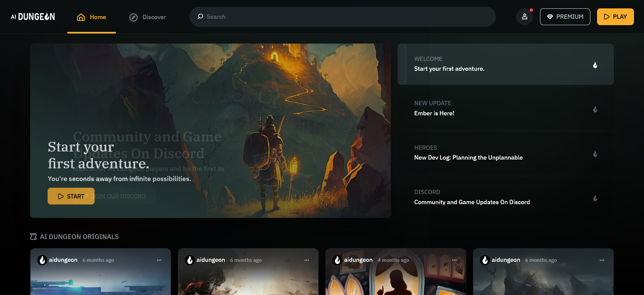Click the flame icon beside Welcome
644x295 pixels.
[595, 65]
